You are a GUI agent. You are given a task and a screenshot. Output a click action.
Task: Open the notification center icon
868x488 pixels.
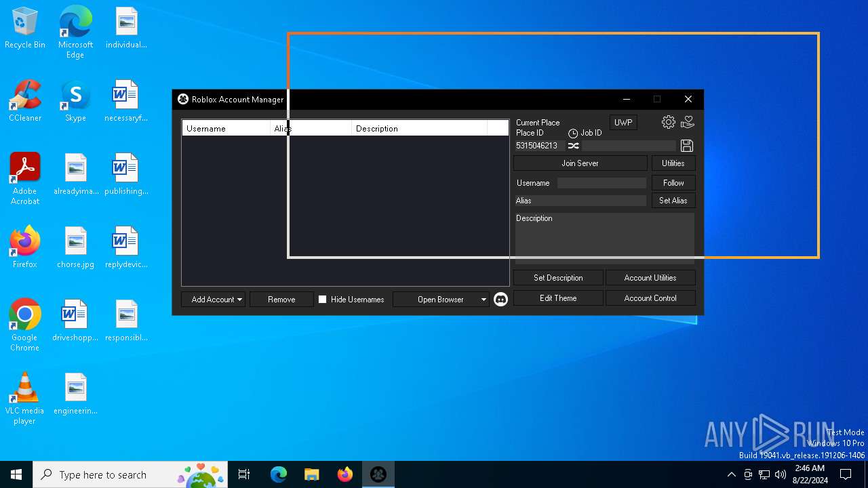coord(846,474)
